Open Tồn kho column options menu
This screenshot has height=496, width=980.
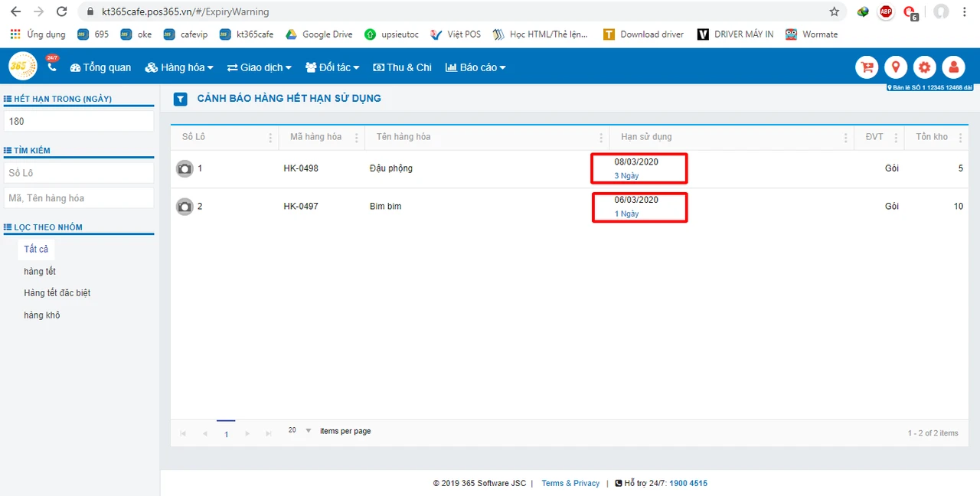(959, 138)
